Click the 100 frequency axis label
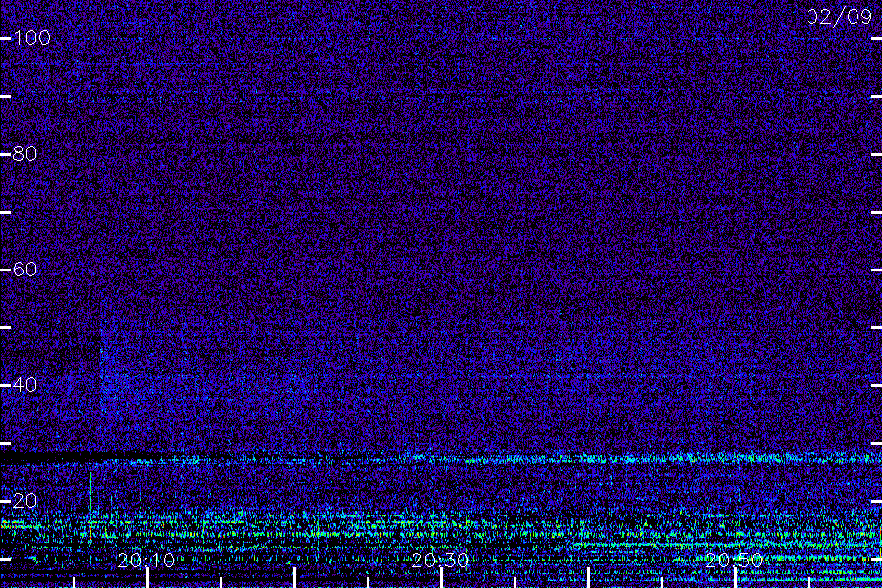Screen dimensions: 882x588 pos(31,37)
